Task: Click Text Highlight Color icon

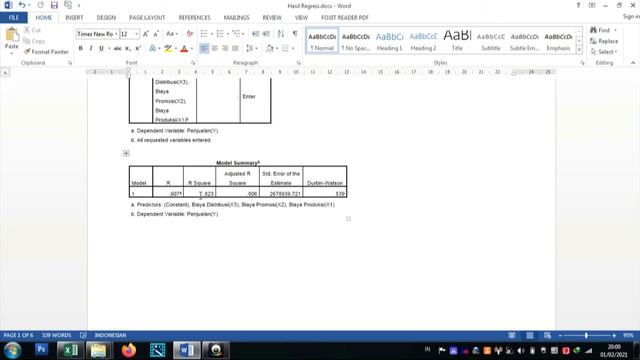Action: click(168, 49)
